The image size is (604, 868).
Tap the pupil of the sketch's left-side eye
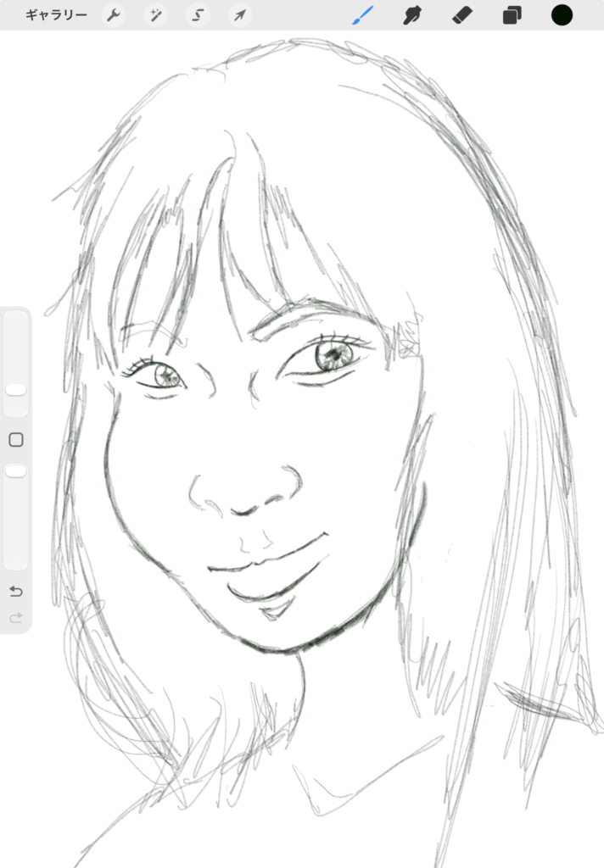[x=165, y=374]
